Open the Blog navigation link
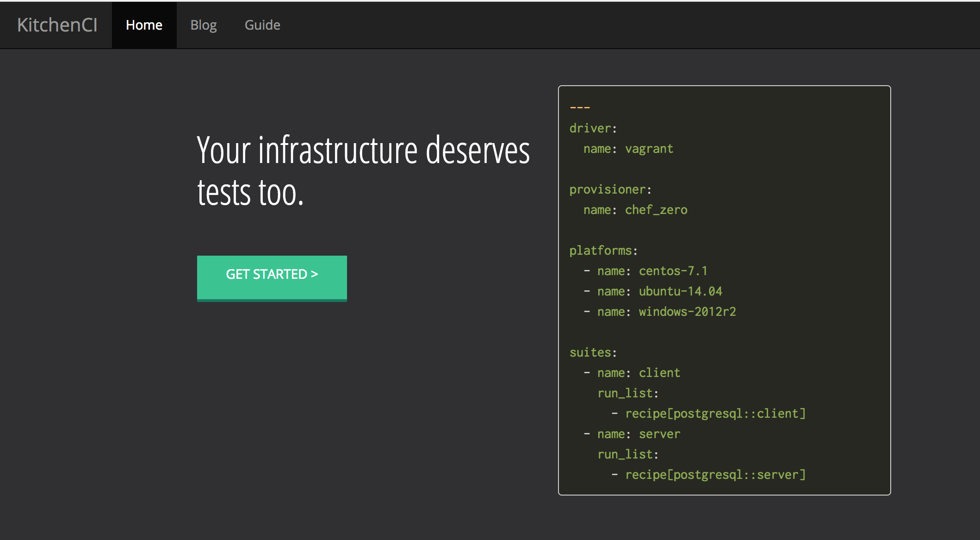This screenshot has width=980, height=540. click(x=203, y=25)
